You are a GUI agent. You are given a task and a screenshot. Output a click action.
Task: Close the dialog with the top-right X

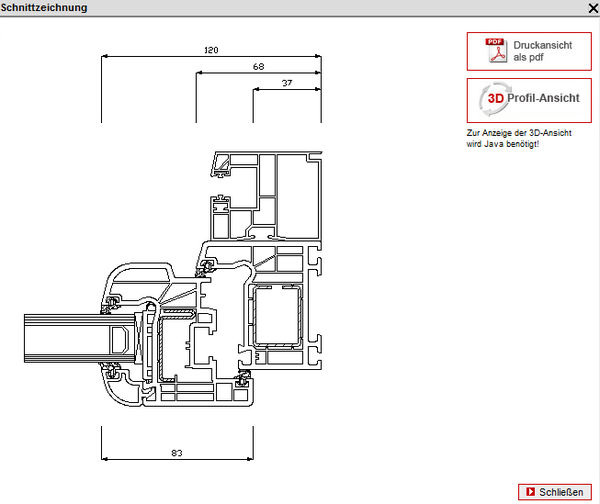(x=591, y=7)
